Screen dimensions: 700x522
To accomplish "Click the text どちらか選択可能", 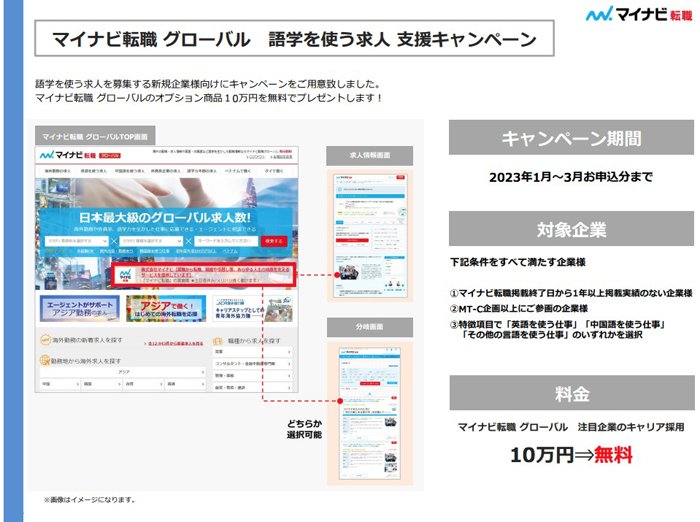I will pyautogui.click(x=304, y=429).
